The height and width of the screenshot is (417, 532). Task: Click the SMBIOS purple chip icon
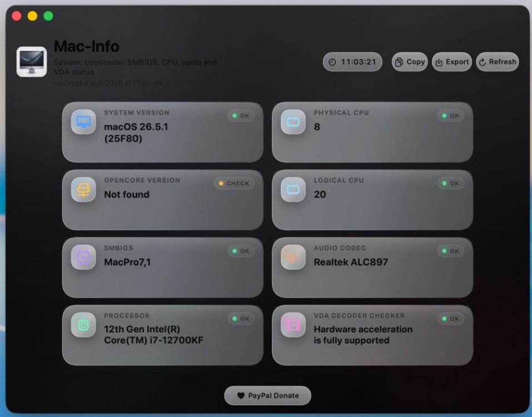point(83,257)
